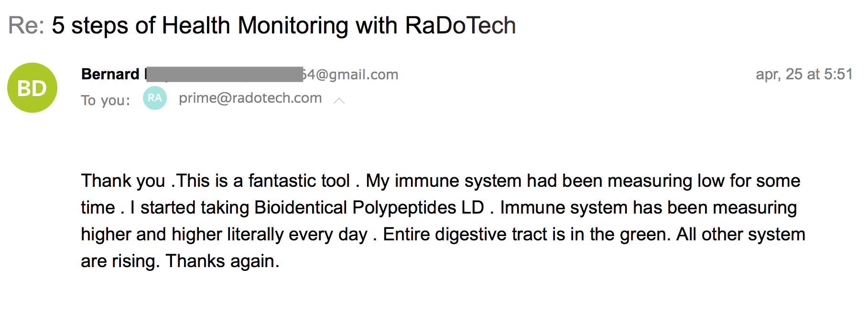Click the apr, 25 at 5:51 timestamp

pyautogui.click(x=804, y=74)
